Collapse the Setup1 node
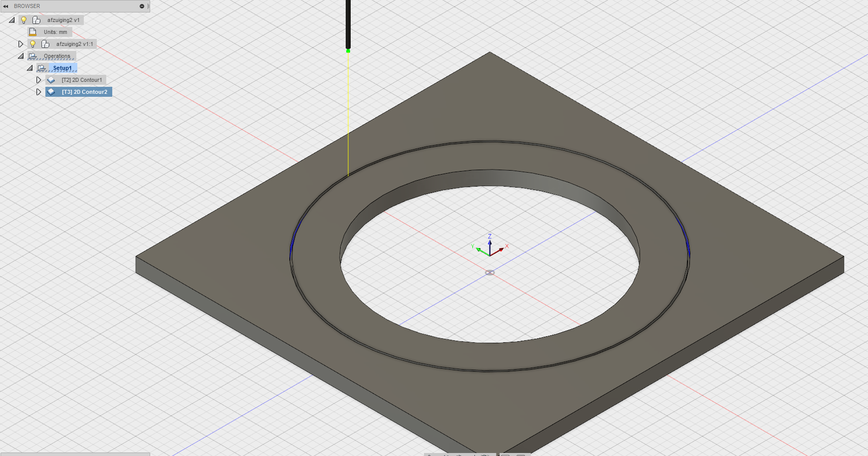 point(30,68)
